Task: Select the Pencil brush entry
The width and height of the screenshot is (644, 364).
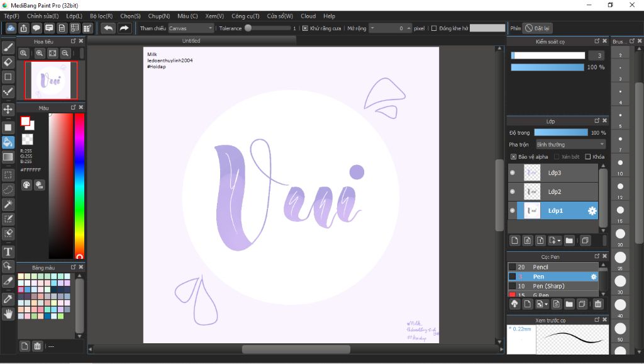Action: 553,267
